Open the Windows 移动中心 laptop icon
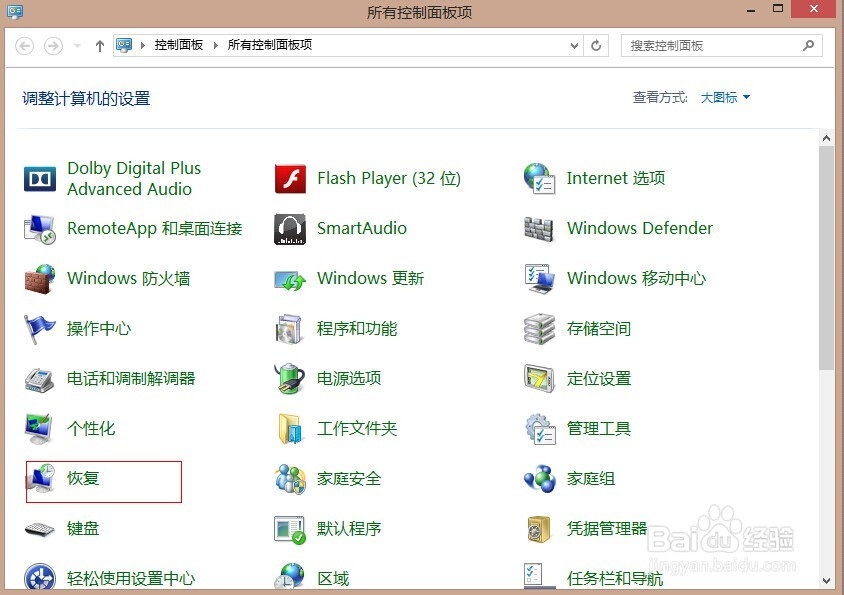The height and width of the screenshot is (595, 844). point(539,279)
